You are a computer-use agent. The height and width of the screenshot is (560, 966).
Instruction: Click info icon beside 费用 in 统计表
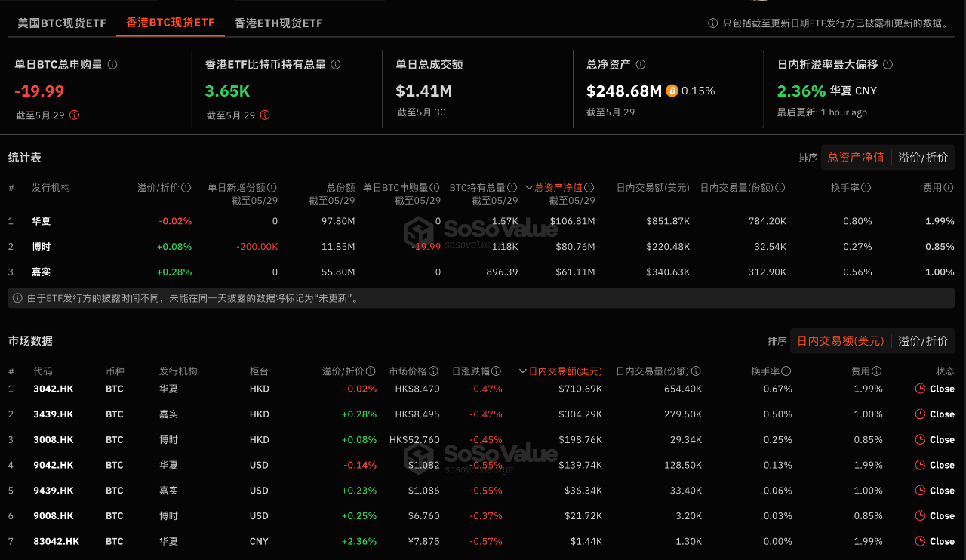click(949, 188)
